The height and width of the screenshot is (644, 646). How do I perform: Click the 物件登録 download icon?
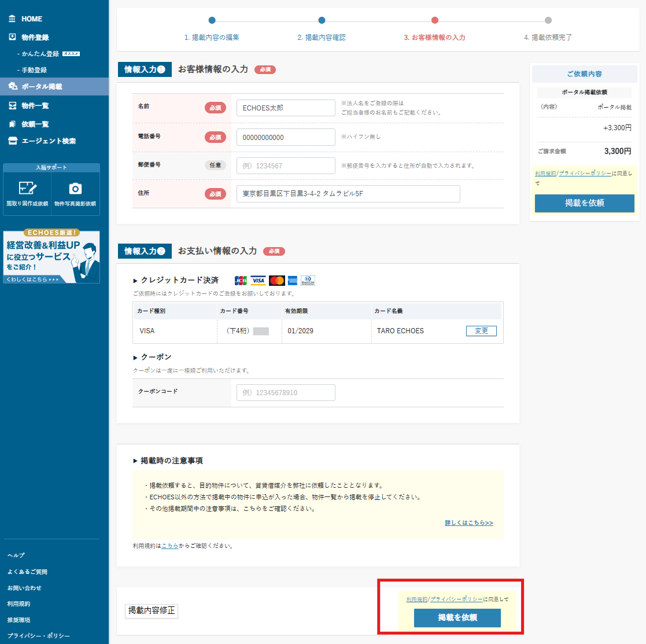pyautogui.click(x=12, y=37)
